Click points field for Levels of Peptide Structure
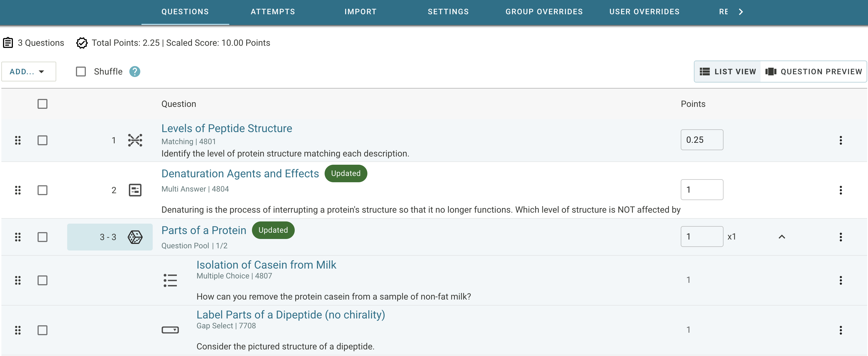Screen dimensions: 868x356 pyautogui.click(x=702, y=140)
